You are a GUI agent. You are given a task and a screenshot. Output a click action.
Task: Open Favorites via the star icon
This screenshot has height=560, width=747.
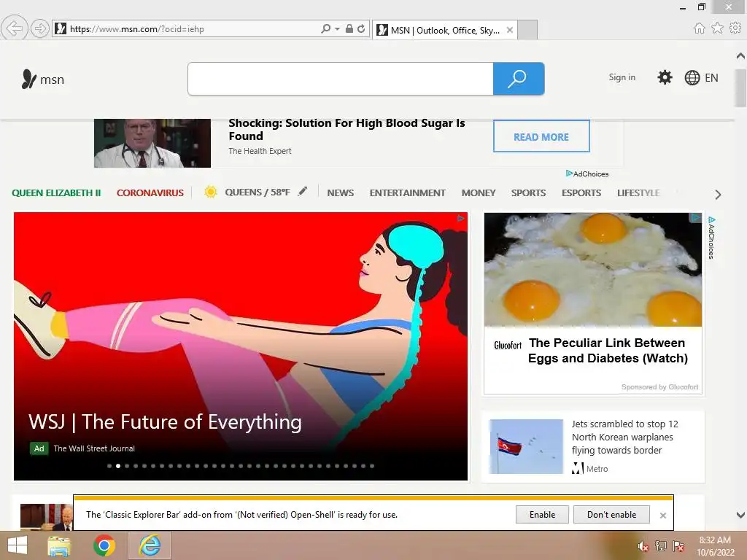click(718, 28)
